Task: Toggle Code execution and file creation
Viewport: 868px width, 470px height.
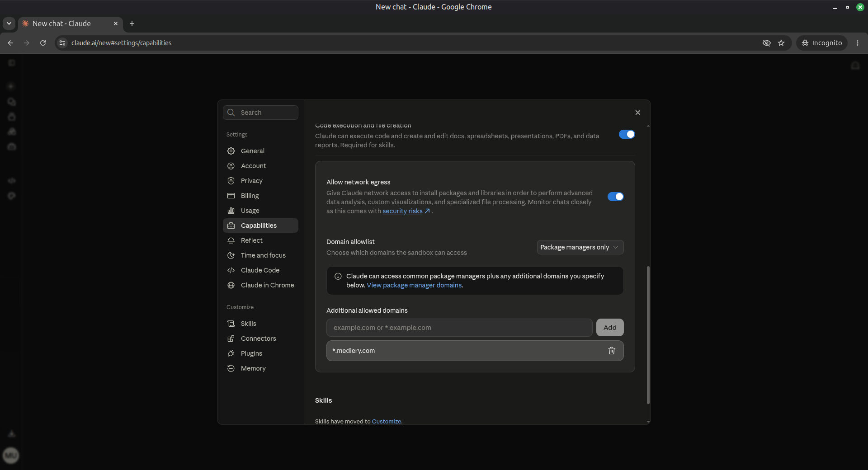Action: click(627, 134)
